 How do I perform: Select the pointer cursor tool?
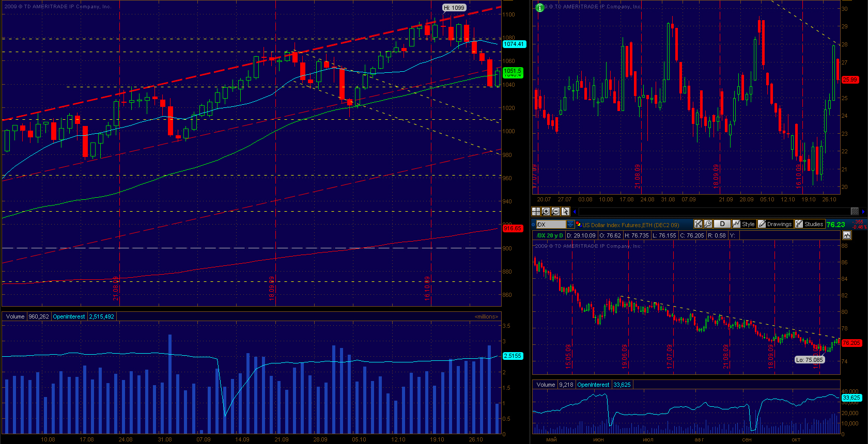click(x=565, y=211)
